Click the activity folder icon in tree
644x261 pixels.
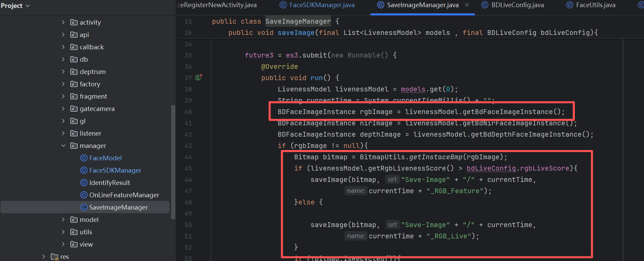point(74,22)
